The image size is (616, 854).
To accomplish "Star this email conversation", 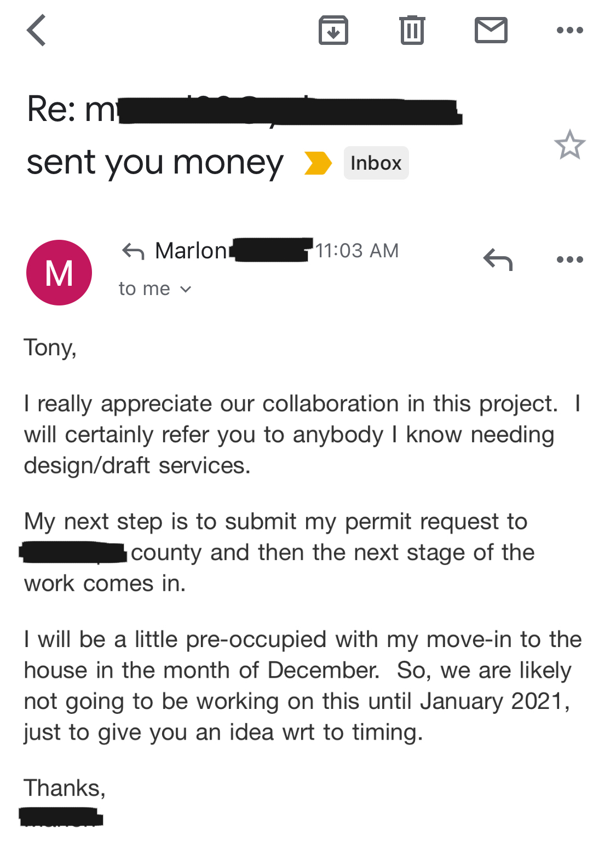I will coord(569,145).
